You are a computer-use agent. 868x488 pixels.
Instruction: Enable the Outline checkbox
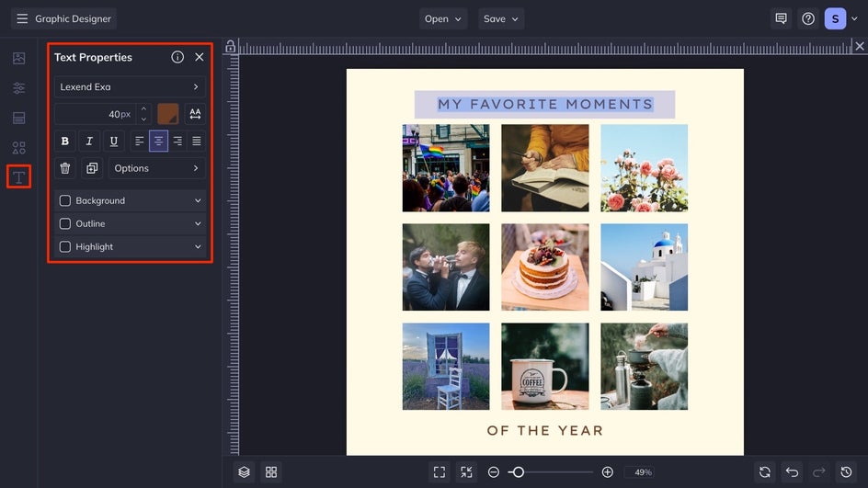(x=65, y=223)
